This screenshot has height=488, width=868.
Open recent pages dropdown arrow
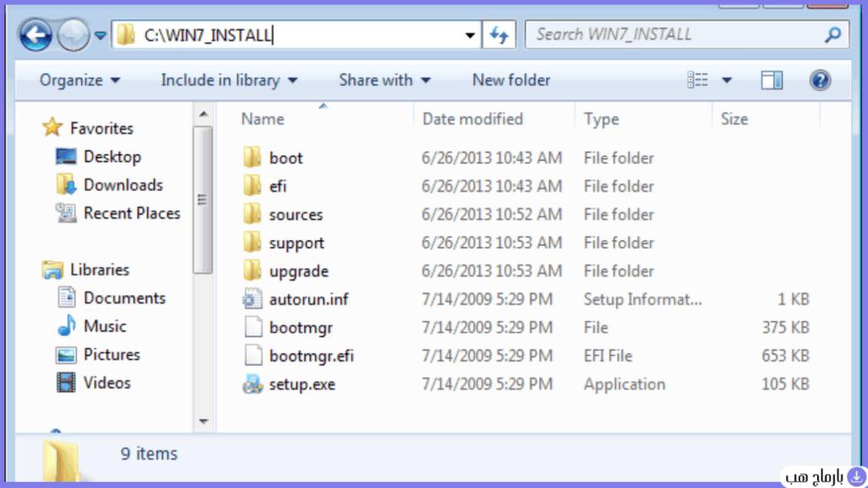(x=100, y=36)
